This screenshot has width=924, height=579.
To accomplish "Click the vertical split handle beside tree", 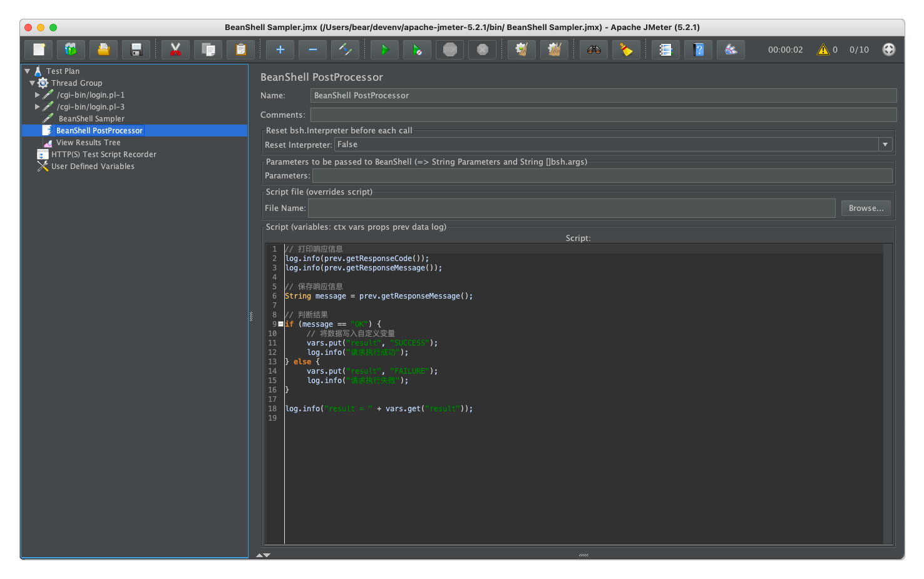I will [x=251, y=317].
